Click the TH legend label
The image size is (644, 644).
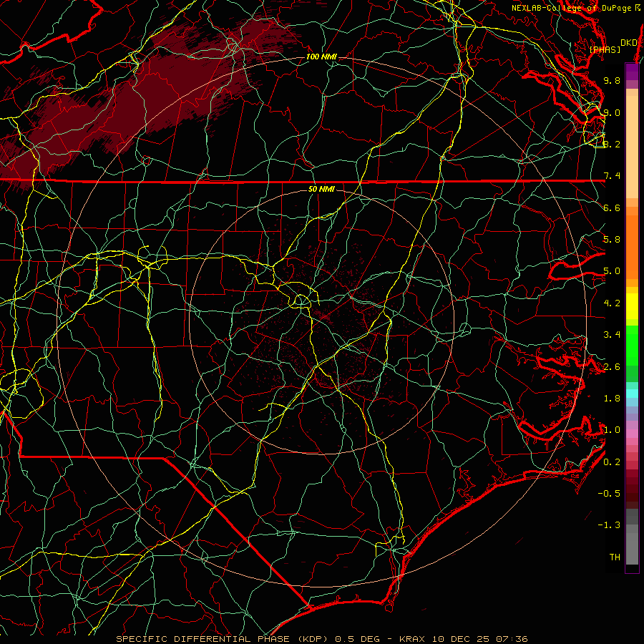click(x=615, y=557)
